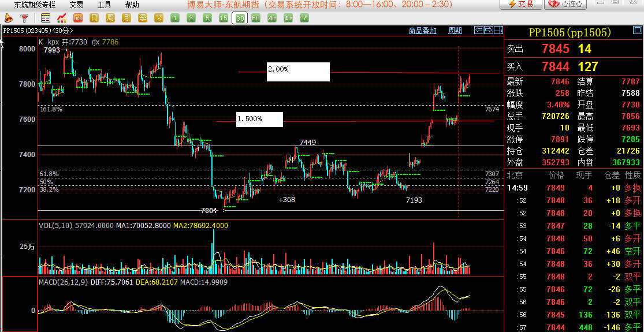Open the 商品叠加 overlay selector
Image resolution: width=644 pixels, height=332 pixels.
[x=422, y=31]
